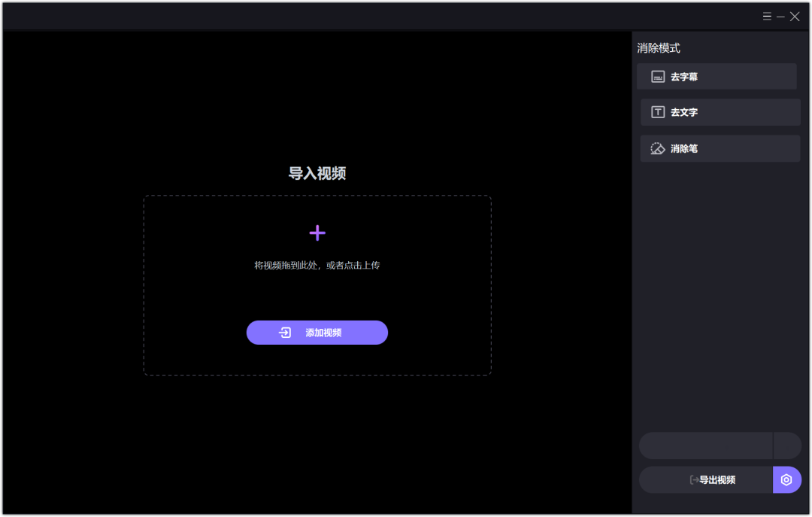Select the 消除笔 eraser pen mode
This screenshot has height=517, width=812.
[x=720, y=149]
